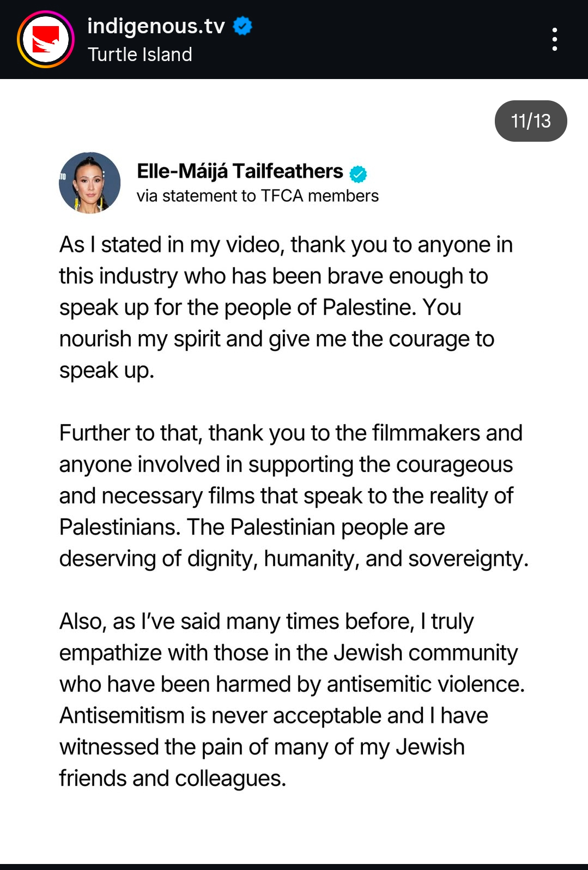This screenshot has width=588, height=870.
Task: Open the three-dot more options menu
Action: [x=554, y=39]
